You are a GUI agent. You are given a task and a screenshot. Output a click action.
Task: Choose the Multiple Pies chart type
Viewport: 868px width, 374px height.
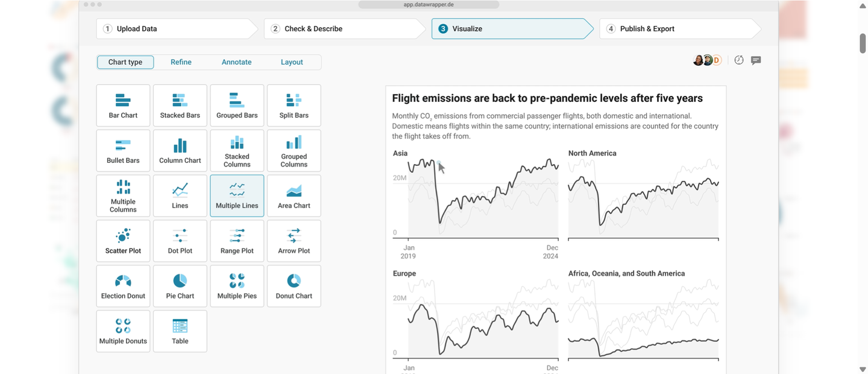[237, 286]
